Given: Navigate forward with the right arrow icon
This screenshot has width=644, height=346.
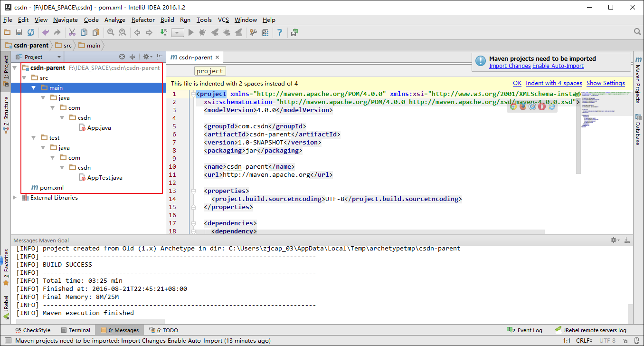Looking at the screenshot, I should pyautogui.click(x=149, y=32).
